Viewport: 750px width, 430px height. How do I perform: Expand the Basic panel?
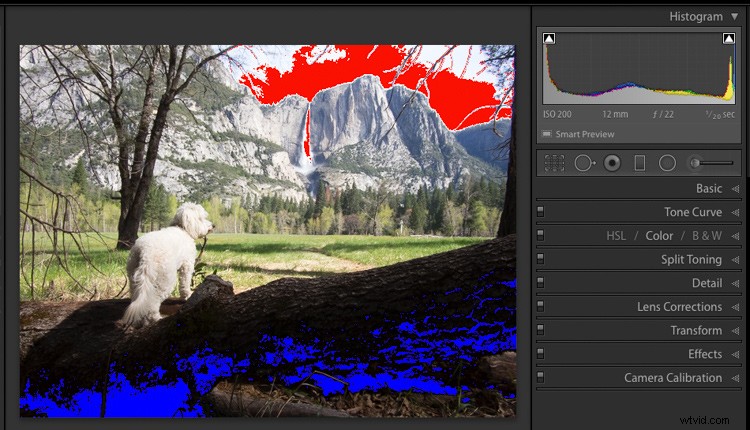point(736,189)
